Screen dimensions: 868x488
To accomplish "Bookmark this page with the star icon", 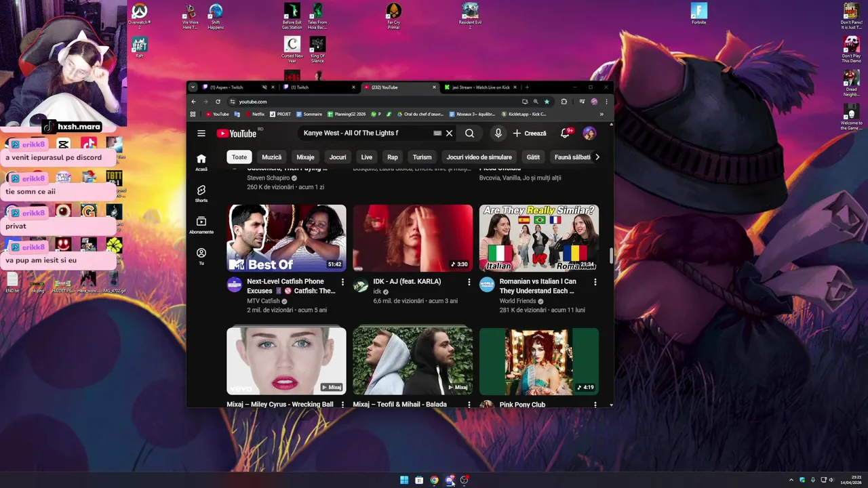I will tap(547, 102).
